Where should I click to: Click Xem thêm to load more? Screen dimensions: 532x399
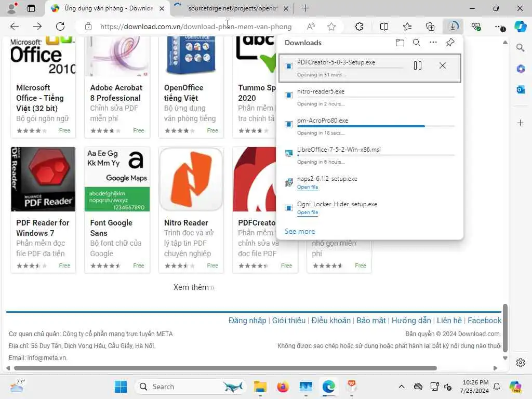[x=194, y=287]
